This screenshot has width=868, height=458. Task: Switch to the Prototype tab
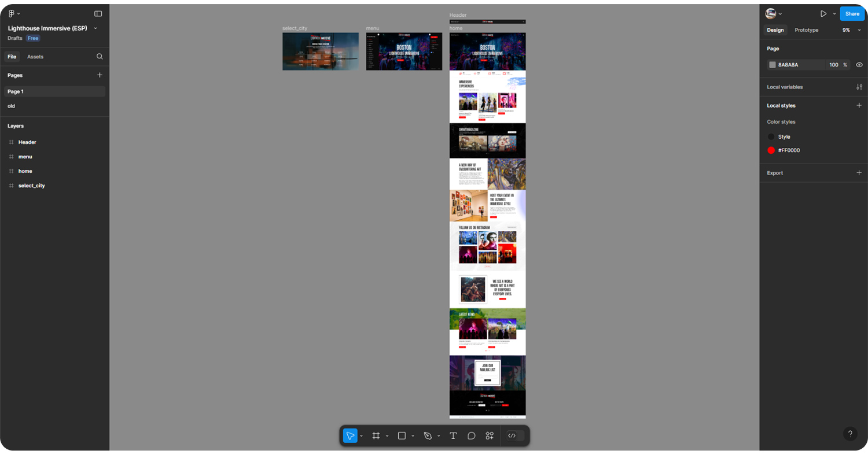pos(806,30)
